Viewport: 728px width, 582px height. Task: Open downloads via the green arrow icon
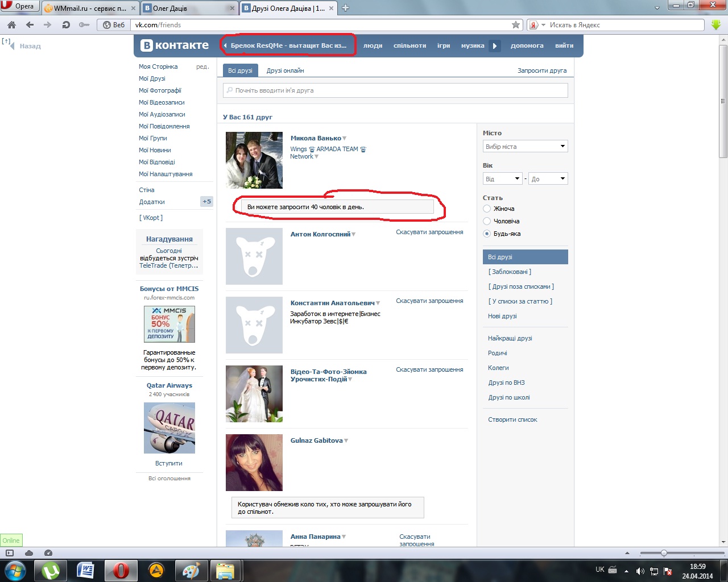tap(716, 25)
